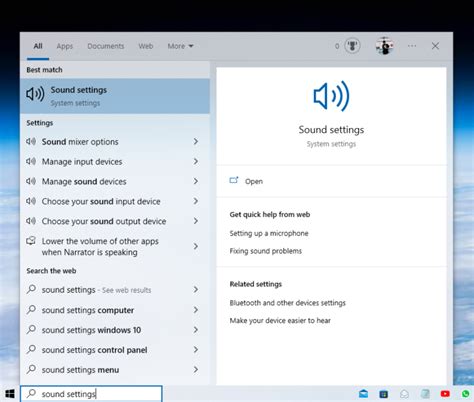Image resolution: width=474 pixels, height=402 pixels.
Task: Click speaker icon next to Manage sound devices
Action: tap(31, 181)
